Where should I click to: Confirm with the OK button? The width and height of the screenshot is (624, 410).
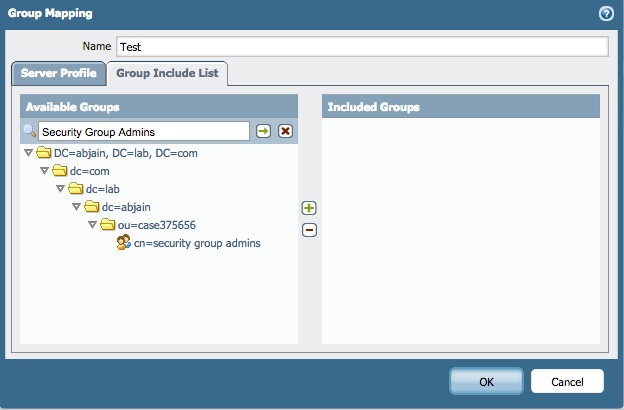pyautogui.click(x=486, y=381)
